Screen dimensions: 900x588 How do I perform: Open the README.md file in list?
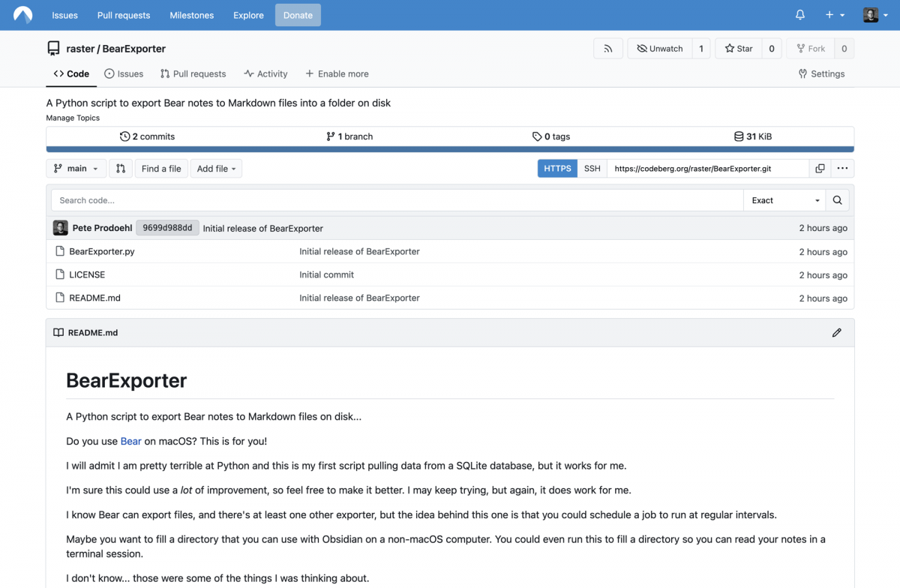pos(94,298)
